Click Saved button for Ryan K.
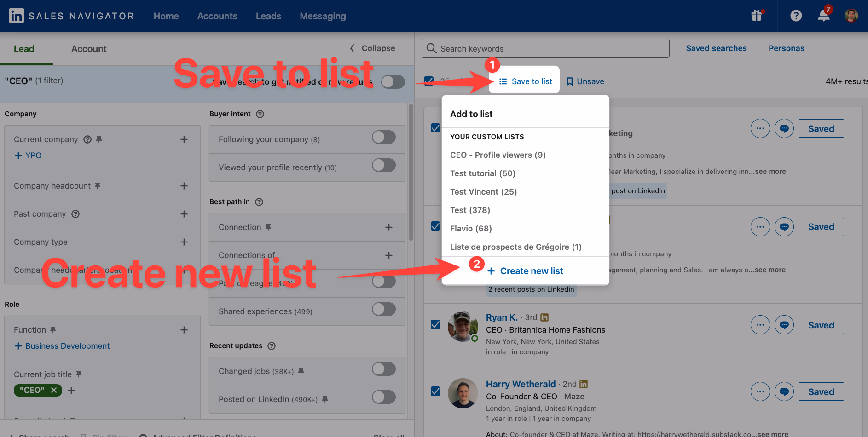 821,325
